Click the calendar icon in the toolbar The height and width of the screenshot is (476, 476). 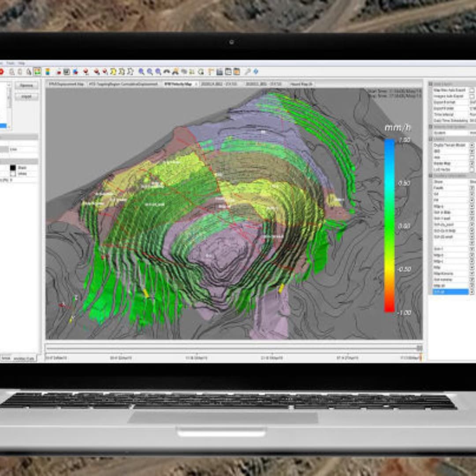point(228,72)
